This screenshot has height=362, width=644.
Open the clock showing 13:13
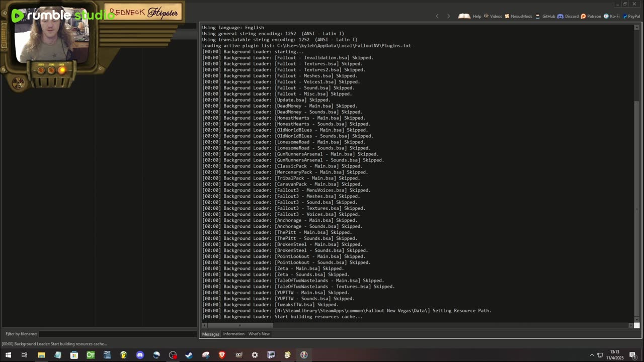click(614, 355)
